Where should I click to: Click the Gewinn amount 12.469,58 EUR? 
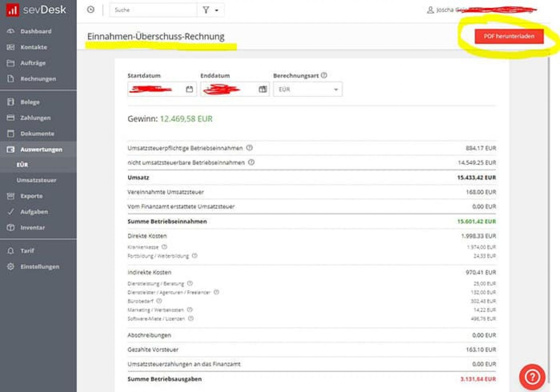(x=186, y=119)
